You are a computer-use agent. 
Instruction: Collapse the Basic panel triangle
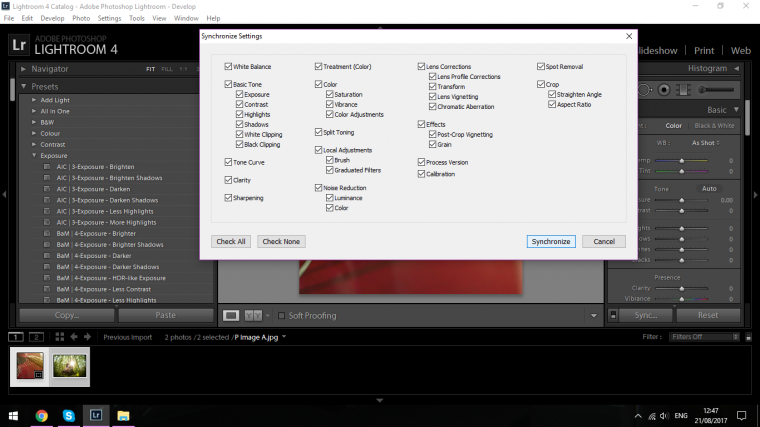pyautogui.click(x=736, y=110)
